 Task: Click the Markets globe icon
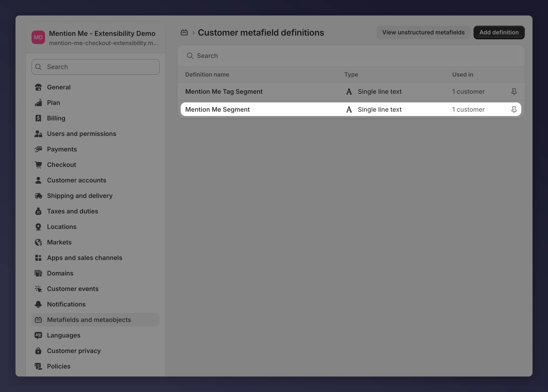[x=38, y=242]
